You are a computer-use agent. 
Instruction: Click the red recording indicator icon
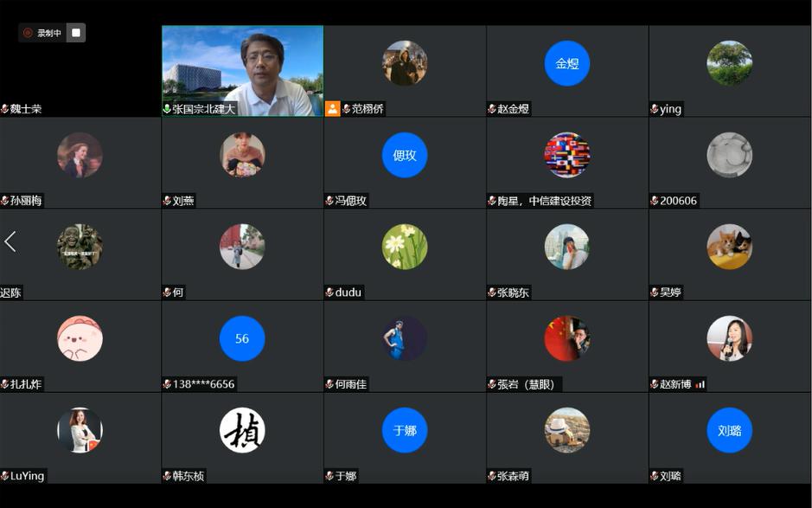[28, 33]
